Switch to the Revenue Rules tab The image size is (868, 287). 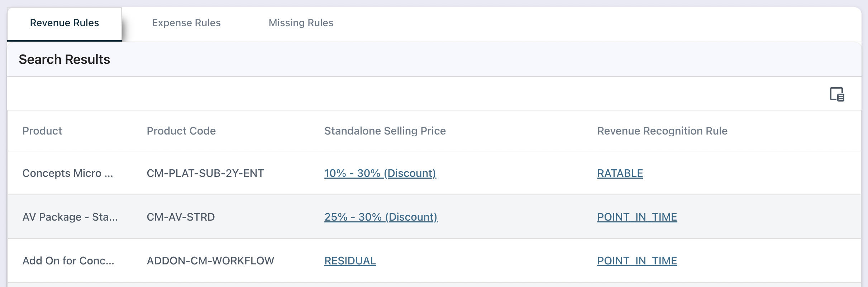(x=65, y=23)
